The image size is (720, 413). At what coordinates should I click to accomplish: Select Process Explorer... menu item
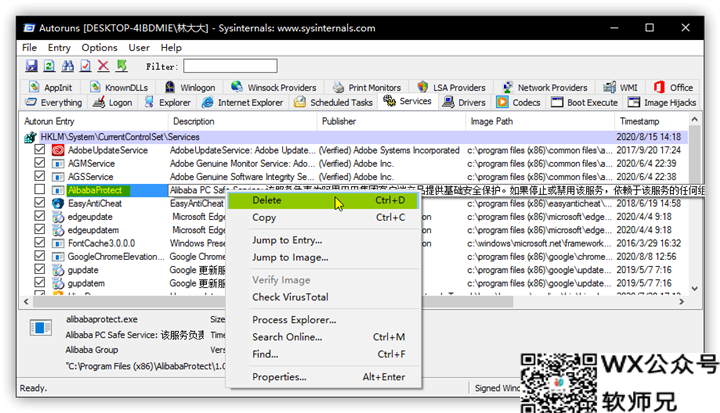[x=323, y=320]
